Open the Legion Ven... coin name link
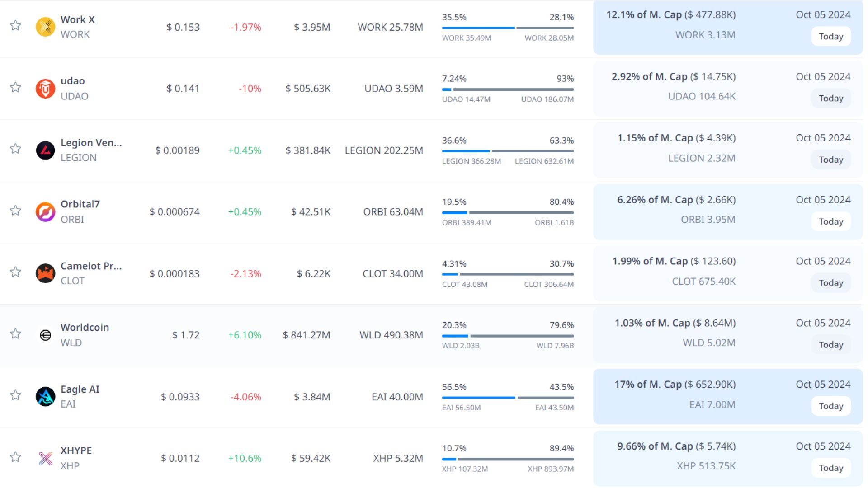Viewport: 868px width, 488px height. tap(91, 143)
